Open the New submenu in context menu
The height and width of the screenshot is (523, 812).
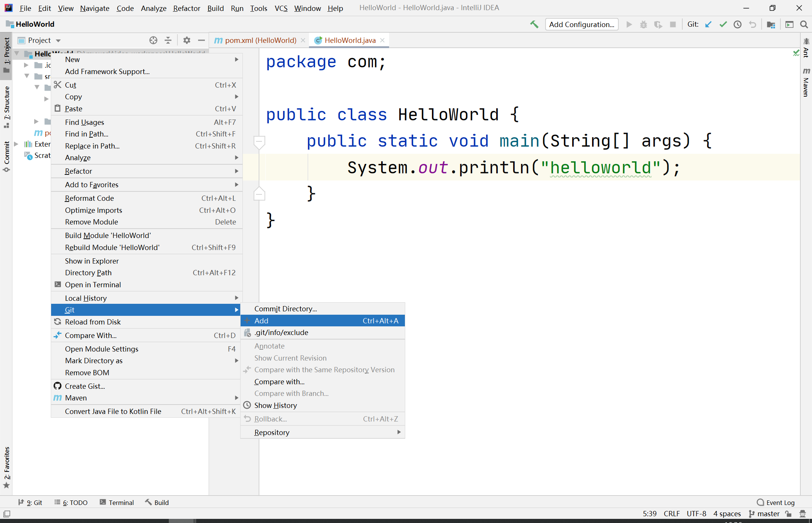147,59
